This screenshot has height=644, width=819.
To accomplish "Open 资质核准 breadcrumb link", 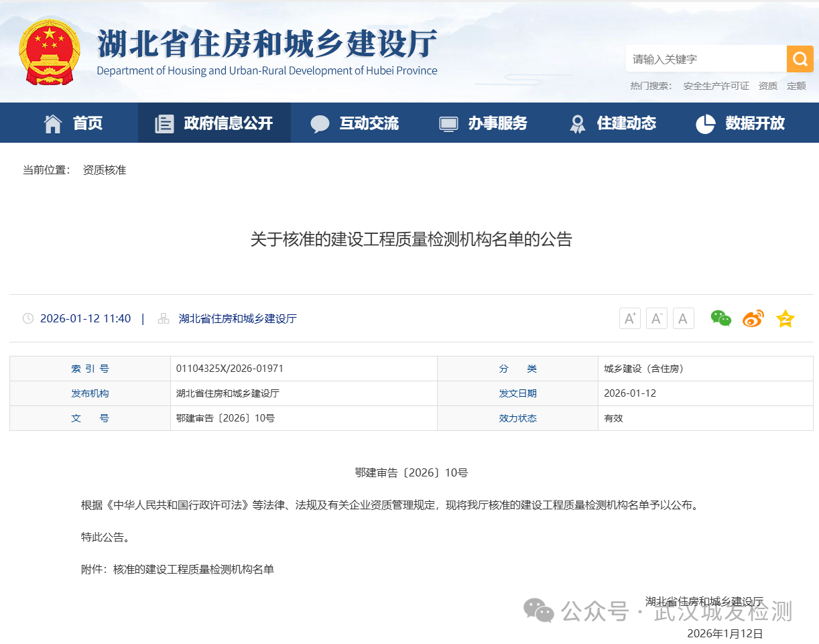I will point(105,170).
